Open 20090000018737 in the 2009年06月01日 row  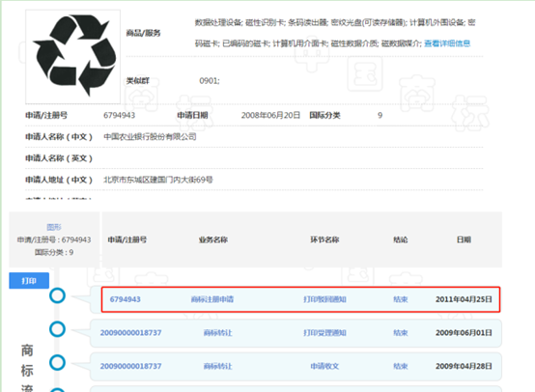(130, 333)
